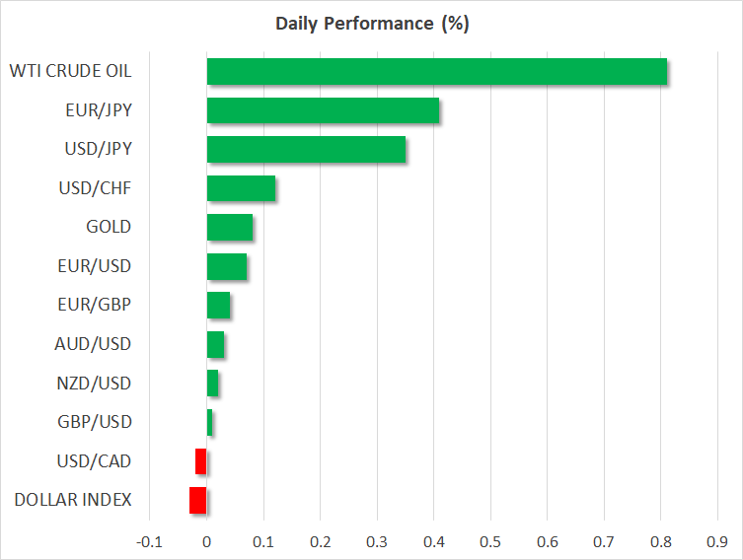
Task: Select the -0.1 axis tick label
Action: [x=149, y=542]
